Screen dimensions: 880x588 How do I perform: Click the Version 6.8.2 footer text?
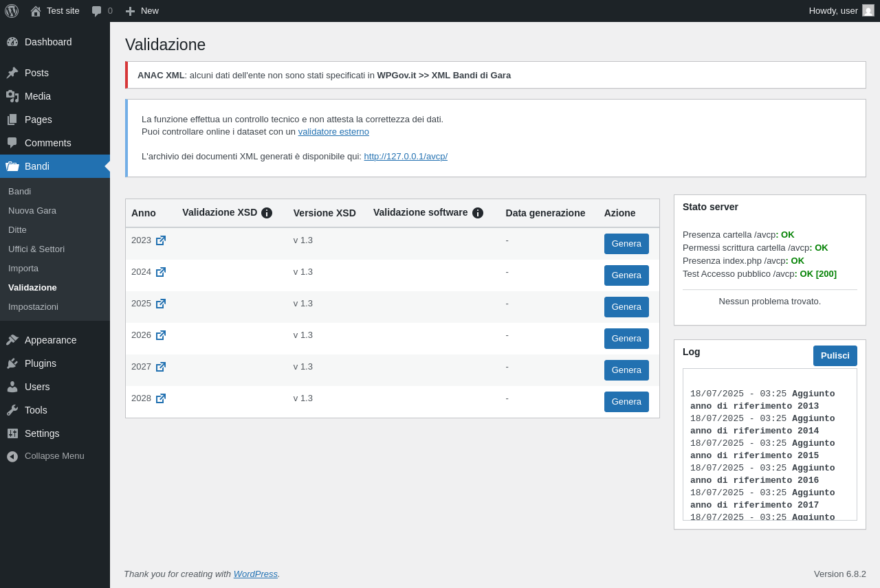[x=840, y=574]
